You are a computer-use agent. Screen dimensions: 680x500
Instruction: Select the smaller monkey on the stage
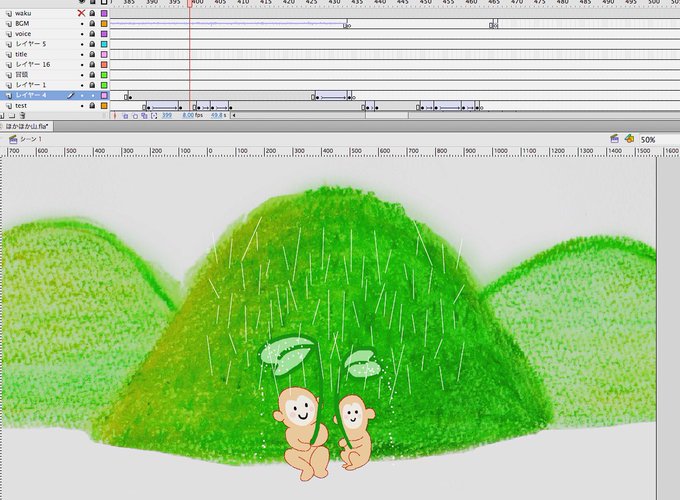(x=355, y=432)
